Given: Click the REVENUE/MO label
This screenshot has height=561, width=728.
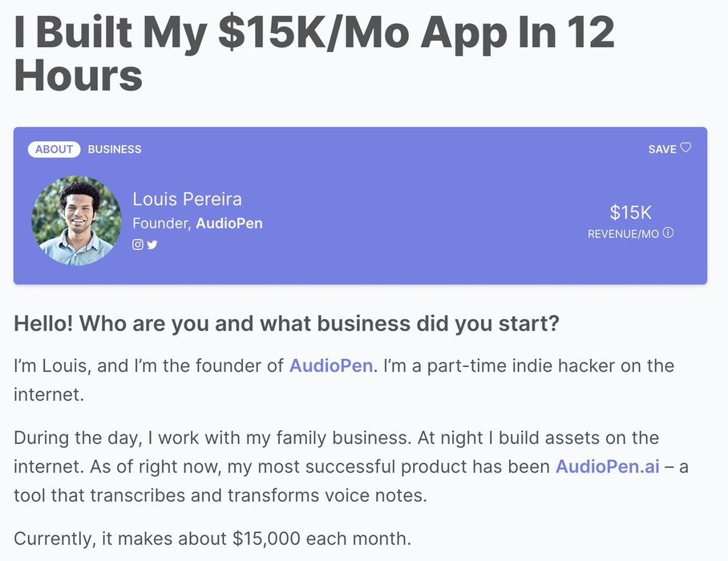Looking at the screenshot, I should click(623, 234).
